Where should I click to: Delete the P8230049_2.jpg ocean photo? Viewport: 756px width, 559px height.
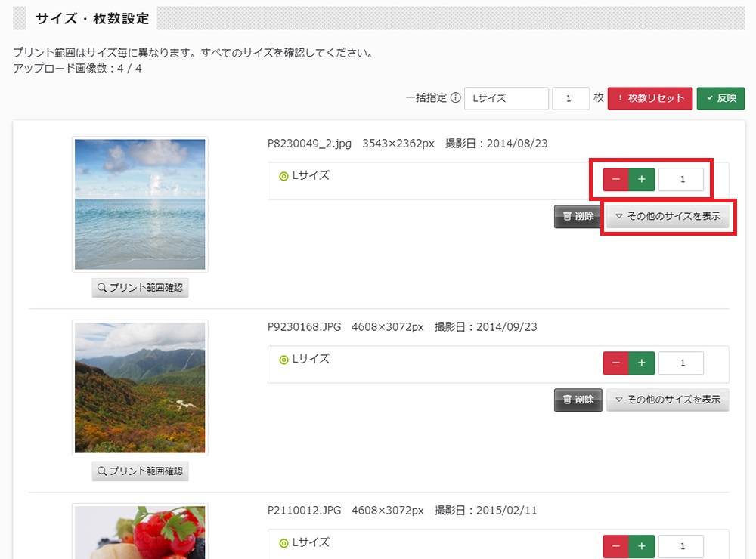pos(578,216)
